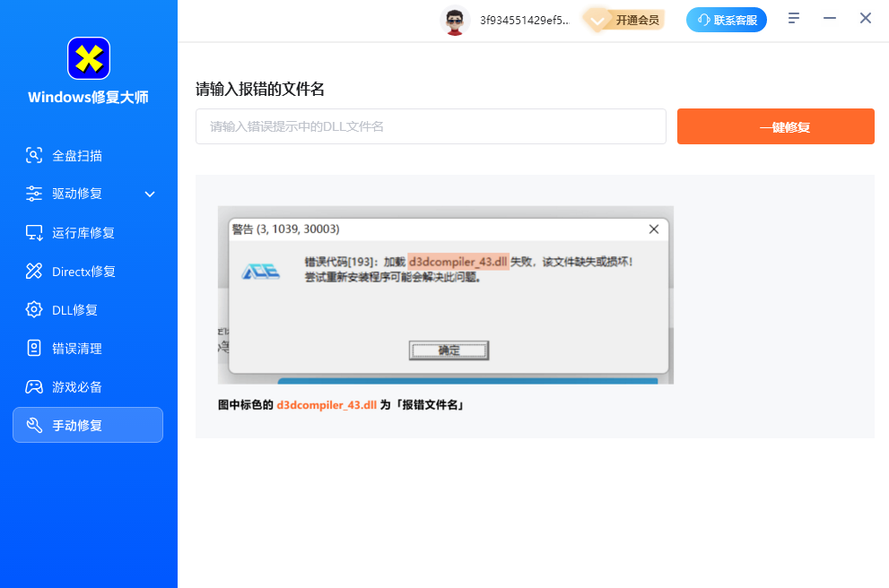This screenshot has height=588, width=889.
Task: Open the 全盘扫描 page
Action: pos(88,155)
